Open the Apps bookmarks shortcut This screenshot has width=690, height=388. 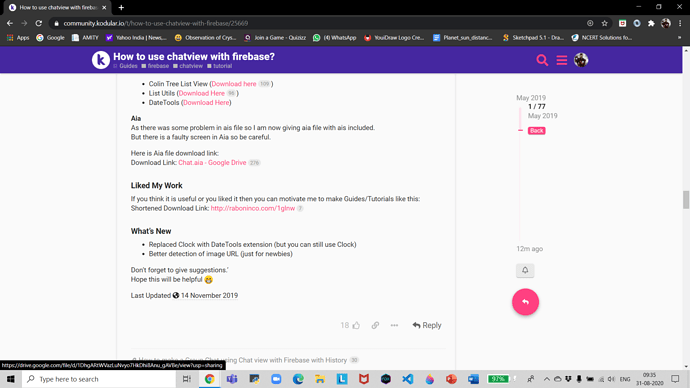pyautogui.click(x=18, y=38)
